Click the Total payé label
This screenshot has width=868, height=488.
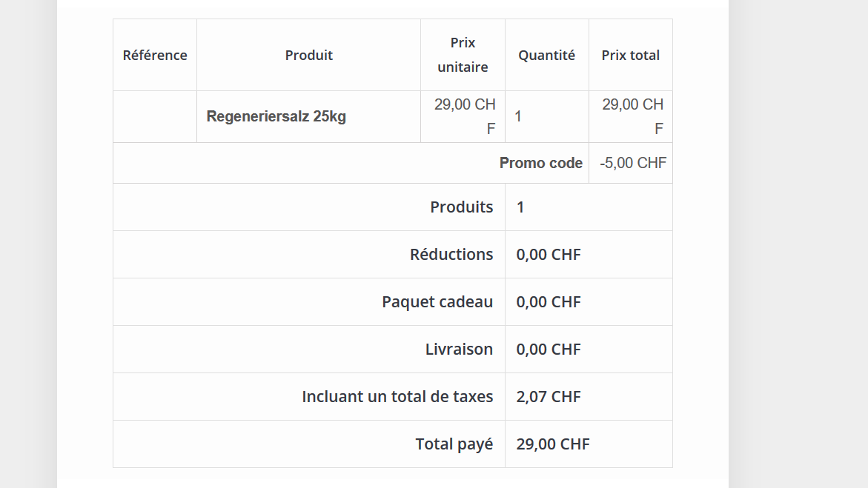[x=454, y=444]
